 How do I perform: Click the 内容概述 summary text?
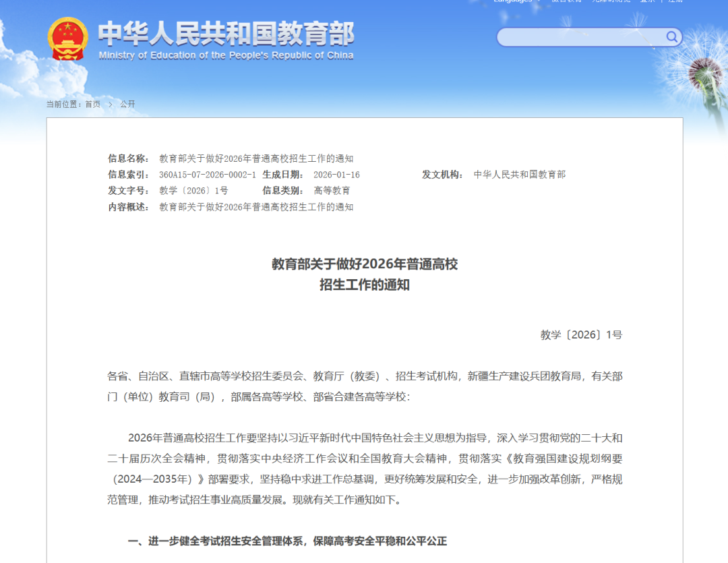(x=256, y=207)
